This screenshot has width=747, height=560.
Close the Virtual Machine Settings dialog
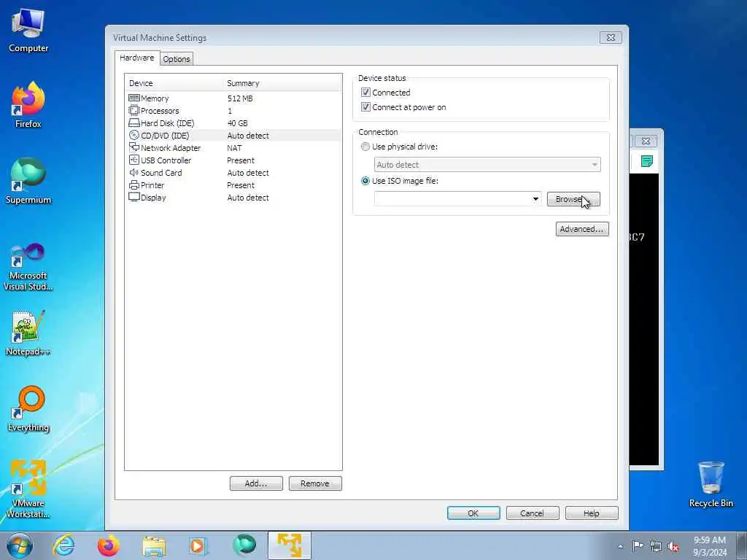click(611, 37)
